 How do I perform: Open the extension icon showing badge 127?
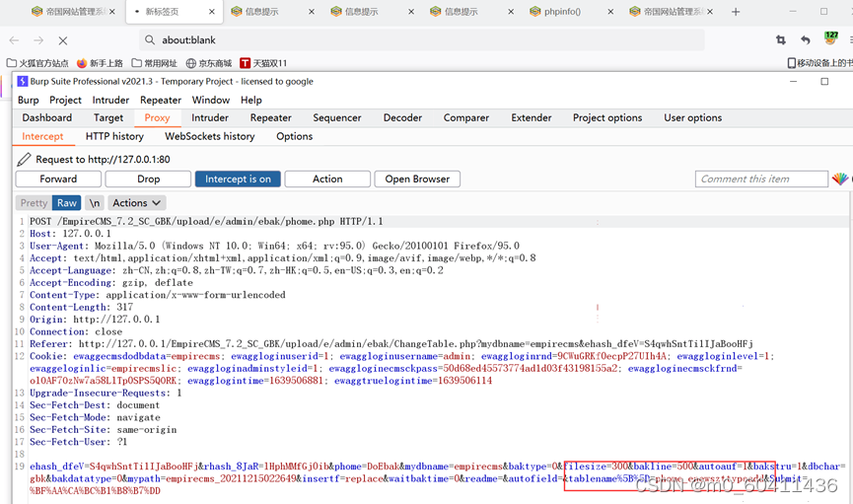coord(830,38)
